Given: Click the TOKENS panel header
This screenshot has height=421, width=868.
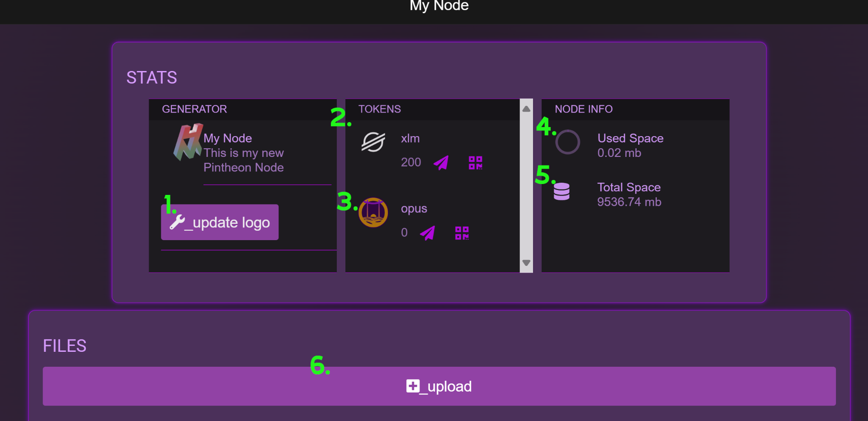Looking at the screenshot, I should (379, 109).
